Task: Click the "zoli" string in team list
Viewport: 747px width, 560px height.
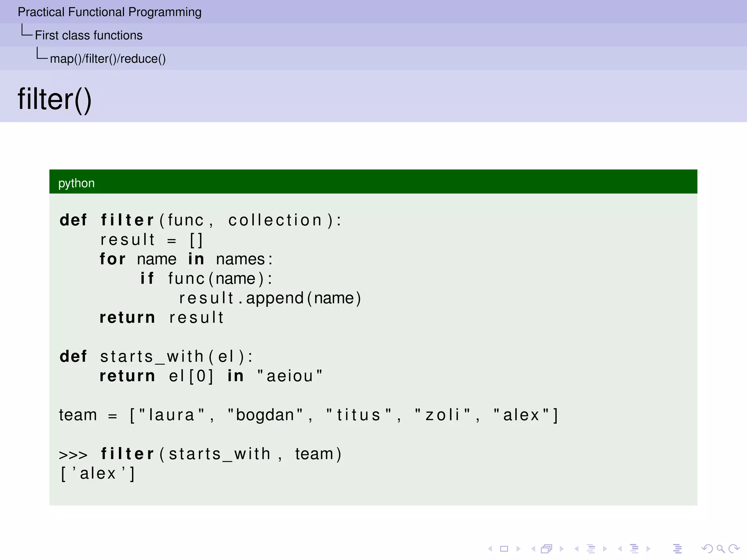Action: 443,415
